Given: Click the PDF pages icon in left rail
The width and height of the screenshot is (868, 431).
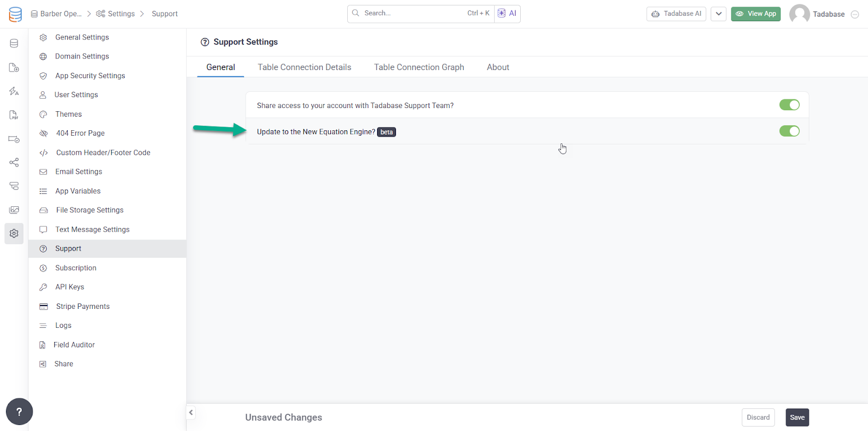Looking at the screenshot, I should [14, 115].
